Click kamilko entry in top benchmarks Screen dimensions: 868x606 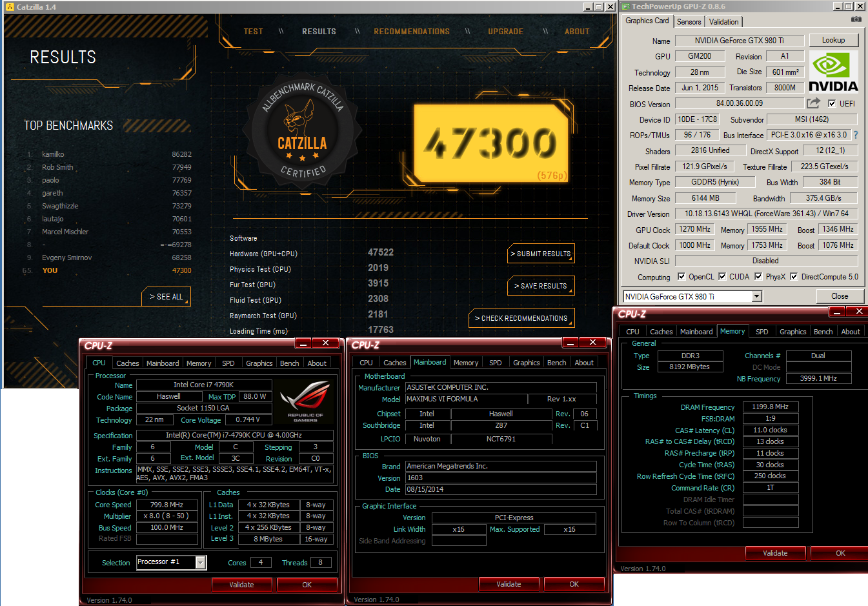point(109,154)
